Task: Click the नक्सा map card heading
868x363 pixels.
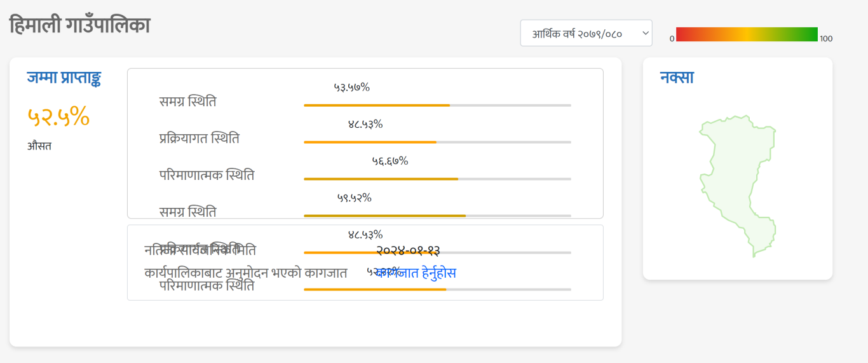Action: (677, 78)
